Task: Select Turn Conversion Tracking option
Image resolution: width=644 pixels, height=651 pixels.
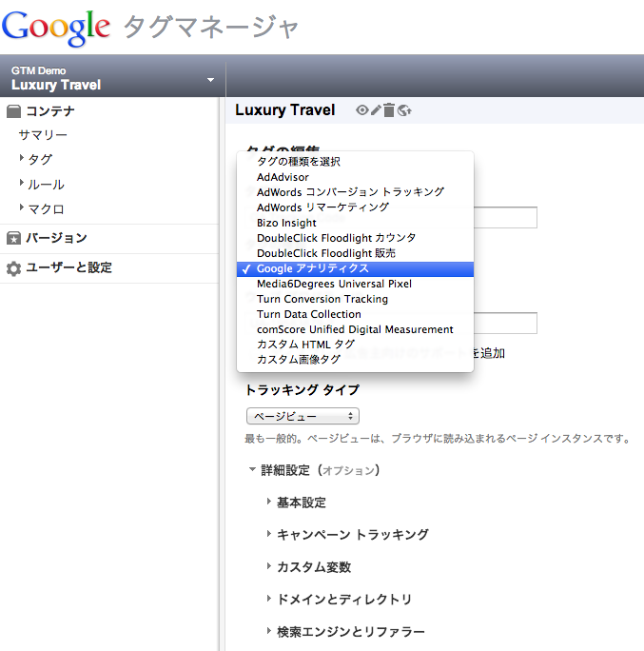Action: 355,299
